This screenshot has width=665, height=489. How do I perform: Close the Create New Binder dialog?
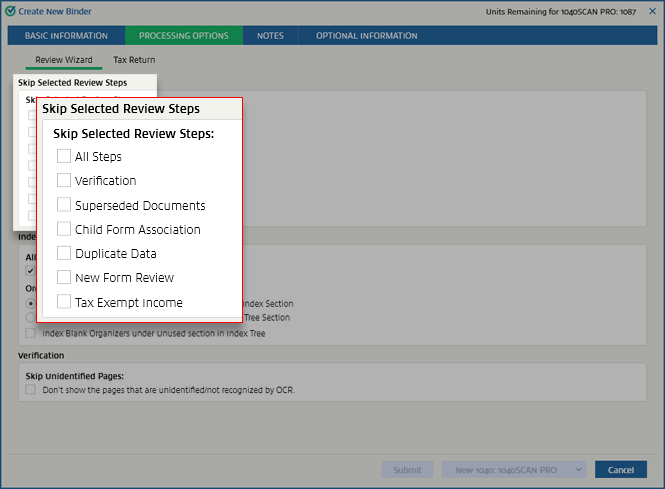(x=652, y=11)
